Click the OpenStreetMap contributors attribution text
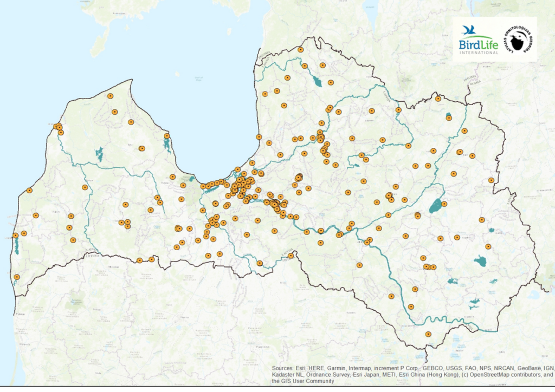This screenshot has height=392, width=555. pyautogui.click(x=482, y=375)
